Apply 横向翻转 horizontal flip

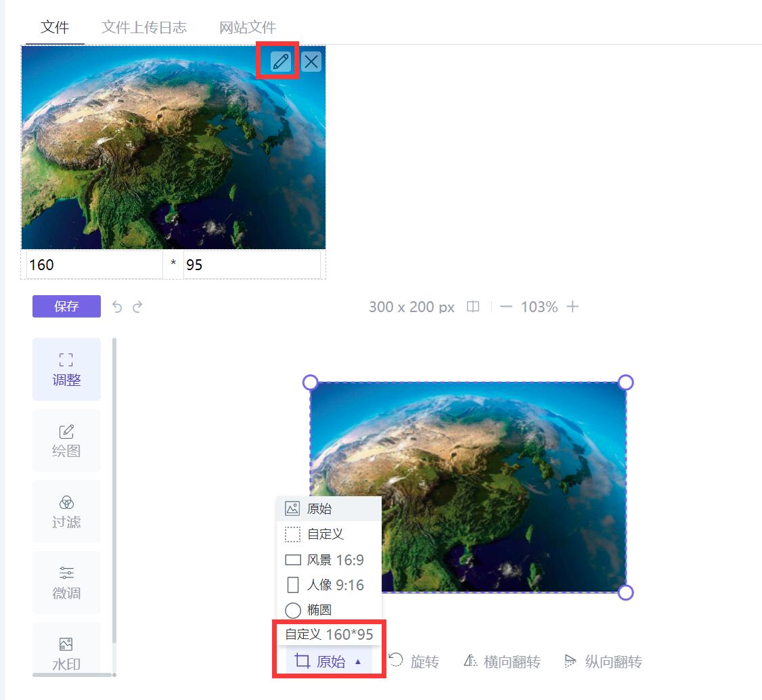point(501,661)
